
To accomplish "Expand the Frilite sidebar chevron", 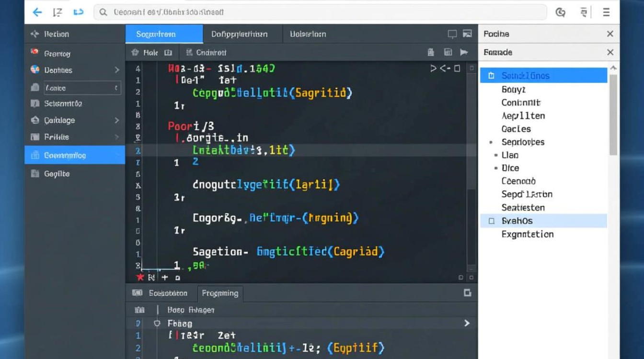I will pyautogui.click(x=116, y=137).
